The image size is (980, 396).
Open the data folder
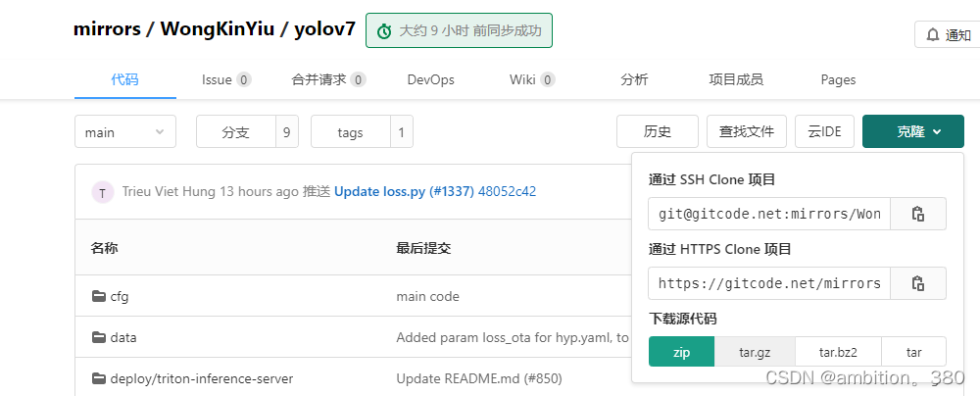coord(123,338)
